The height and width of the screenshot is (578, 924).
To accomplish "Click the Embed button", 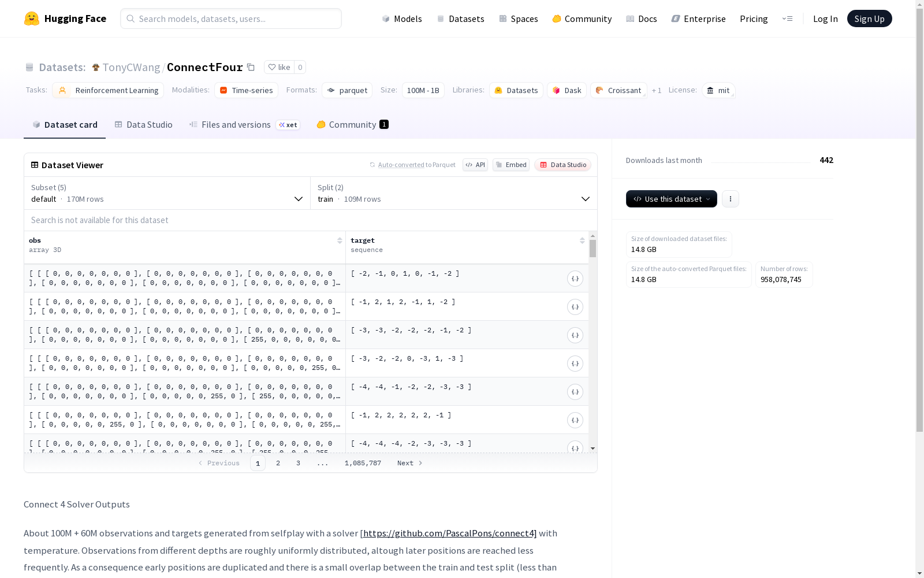I will point(511,165).
